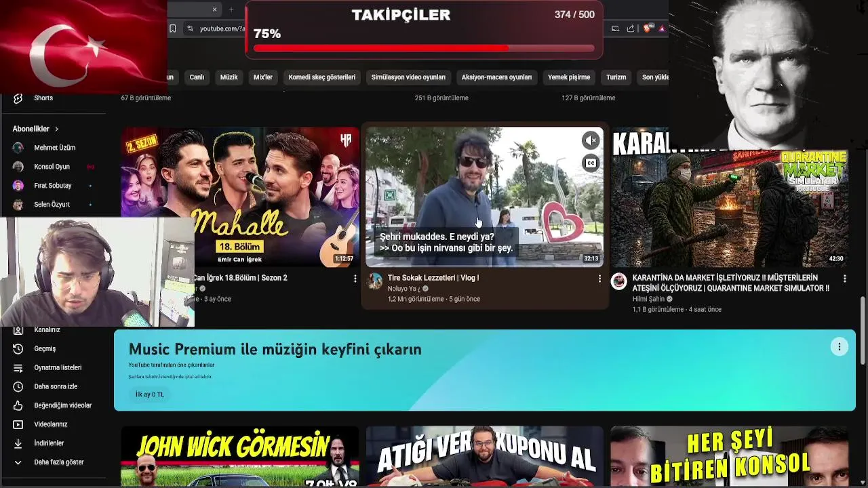Click the site settings icon in address bar

[x=190, y=28]
